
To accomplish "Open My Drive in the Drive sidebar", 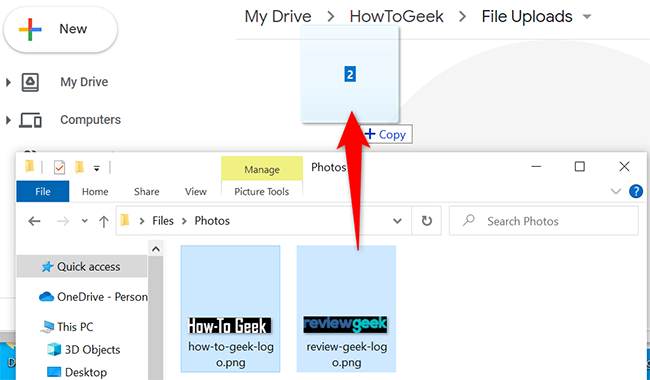I will (x=84, y=82).
